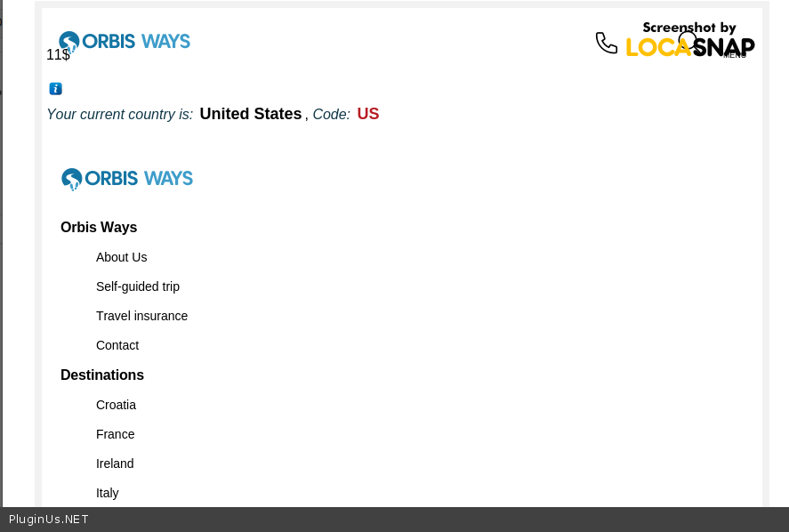The width and height of the screenshot is (789, 532).
Task: Open the Ireland destination link
Action: point(115,463)
